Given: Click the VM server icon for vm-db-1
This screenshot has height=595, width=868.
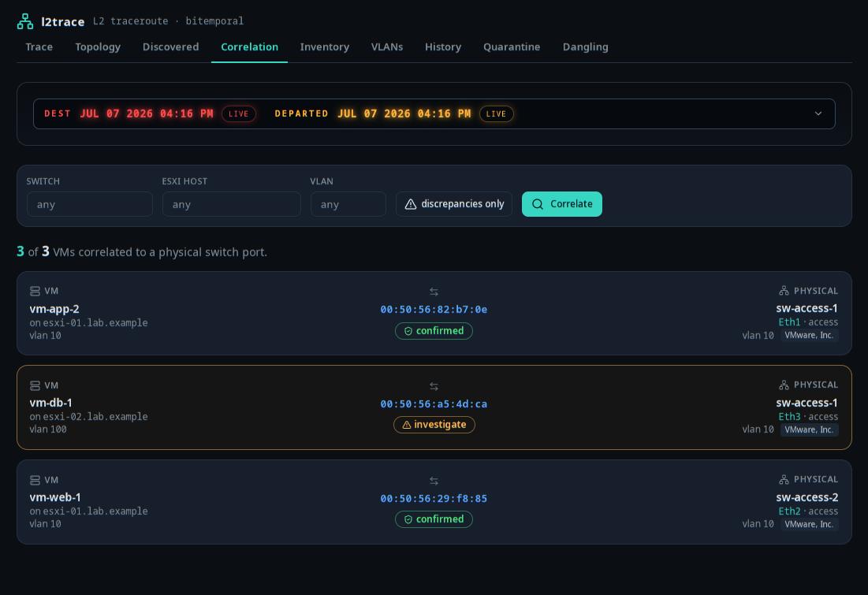Looking at the screenshot, I should click(x=35, y=385).
